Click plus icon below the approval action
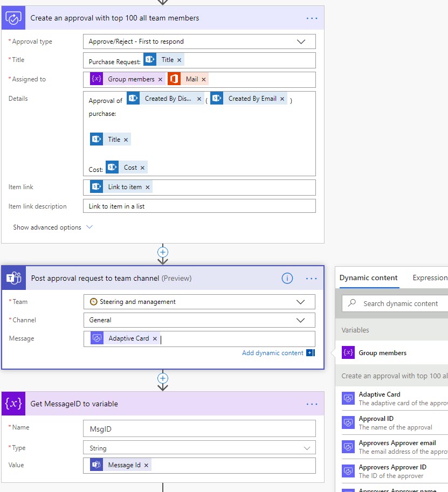 click(x=163, y=252)
